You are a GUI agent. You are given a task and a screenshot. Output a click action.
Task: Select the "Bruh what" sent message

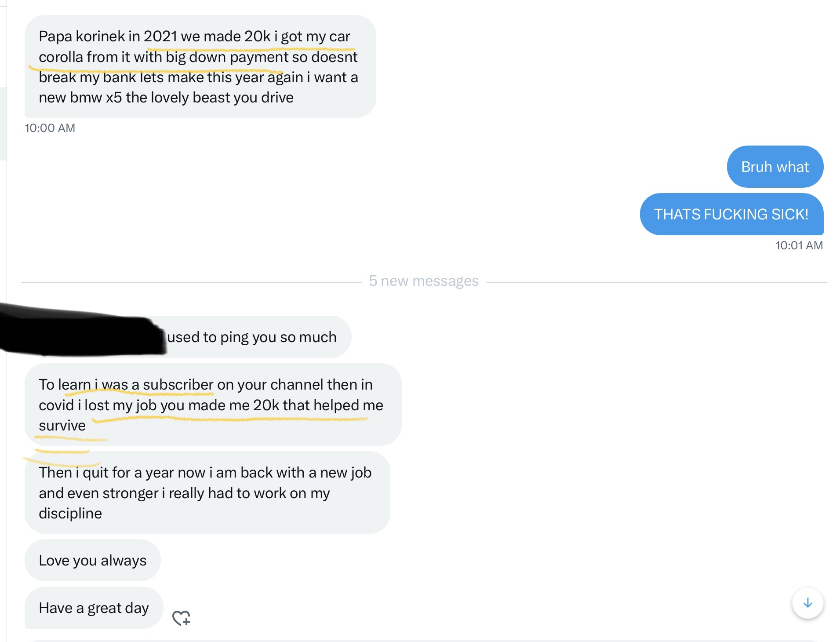click(775, 167)
